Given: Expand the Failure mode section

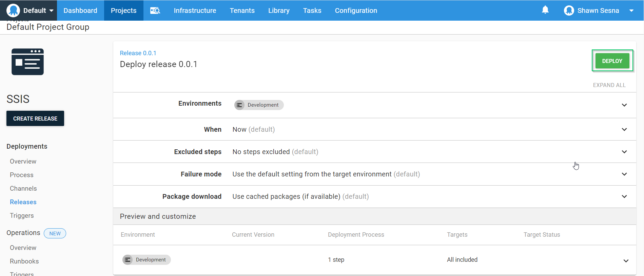Looking at the screenshot, I should pos(624,174).
